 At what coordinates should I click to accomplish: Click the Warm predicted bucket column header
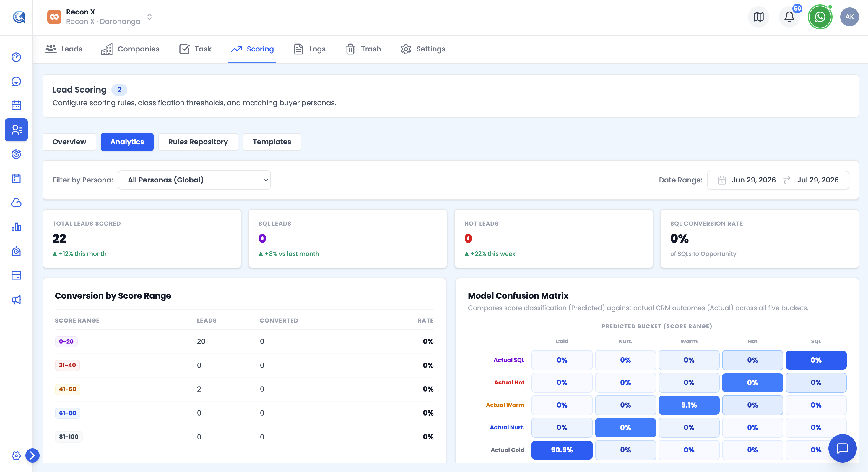[689, 342]
